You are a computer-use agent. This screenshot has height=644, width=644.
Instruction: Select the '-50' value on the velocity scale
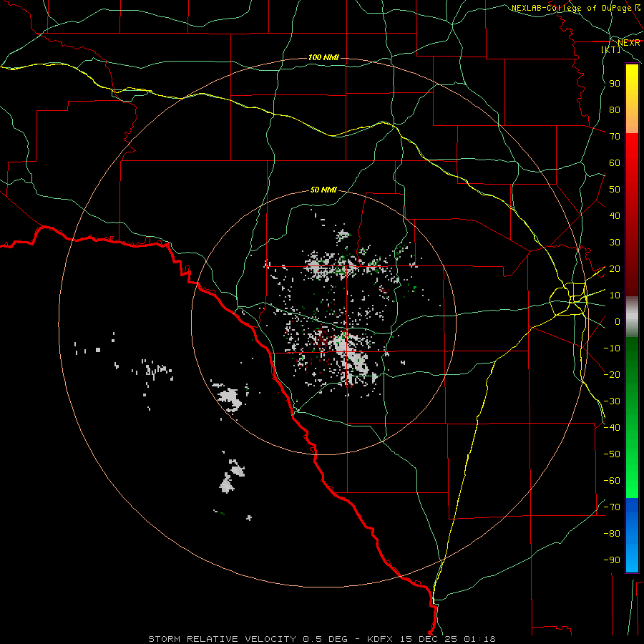(612, 454)
